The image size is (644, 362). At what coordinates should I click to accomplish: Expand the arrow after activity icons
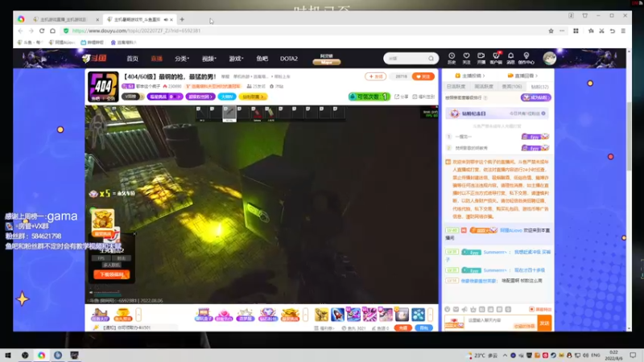click(x=305, y=315)
